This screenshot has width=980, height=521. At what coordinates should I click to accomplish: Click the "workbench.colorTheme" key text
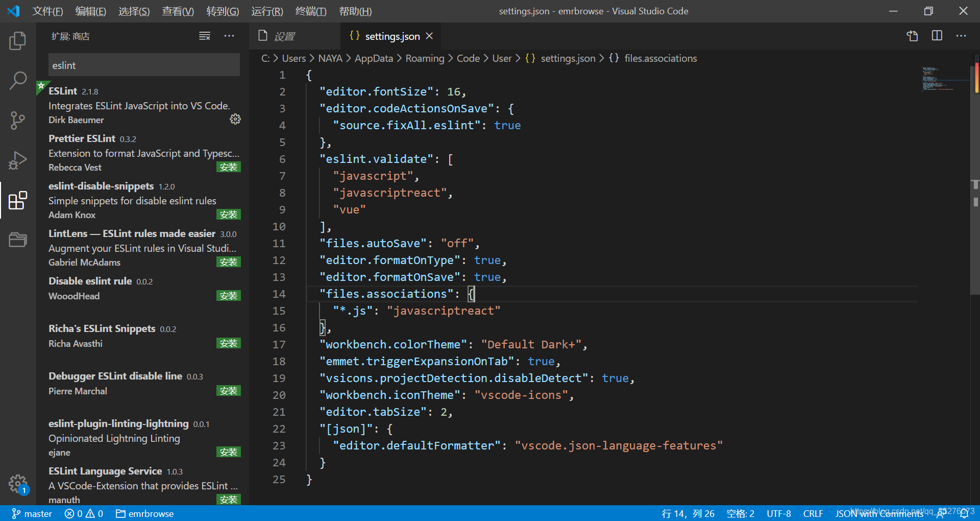pos(393,344)
